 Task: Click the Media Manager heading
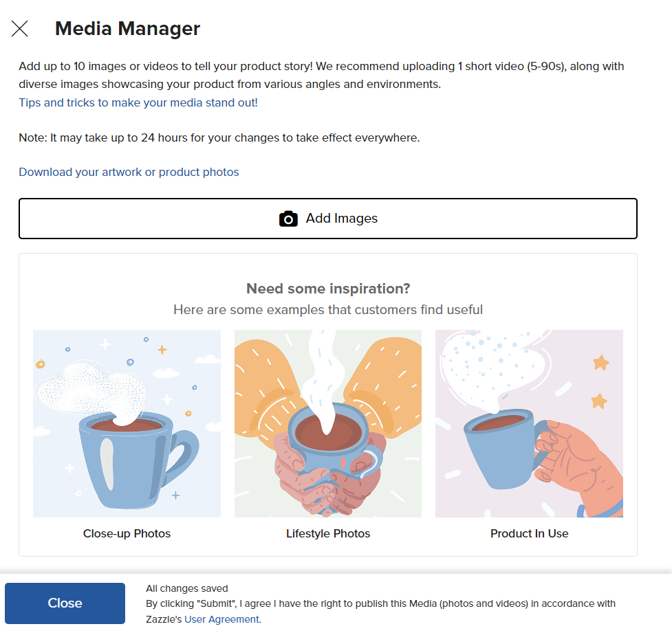pos(127,29)
